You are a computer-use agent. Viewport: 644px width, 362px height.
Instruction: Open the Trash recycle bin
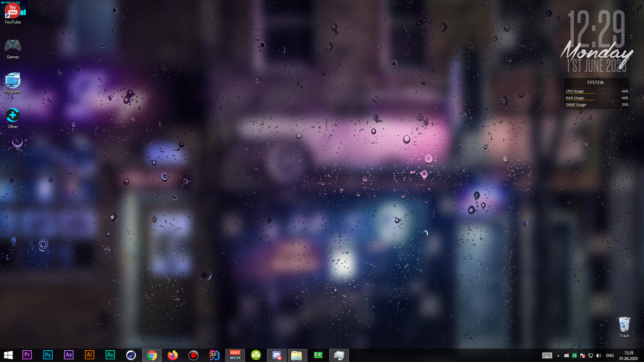(624, 327)
